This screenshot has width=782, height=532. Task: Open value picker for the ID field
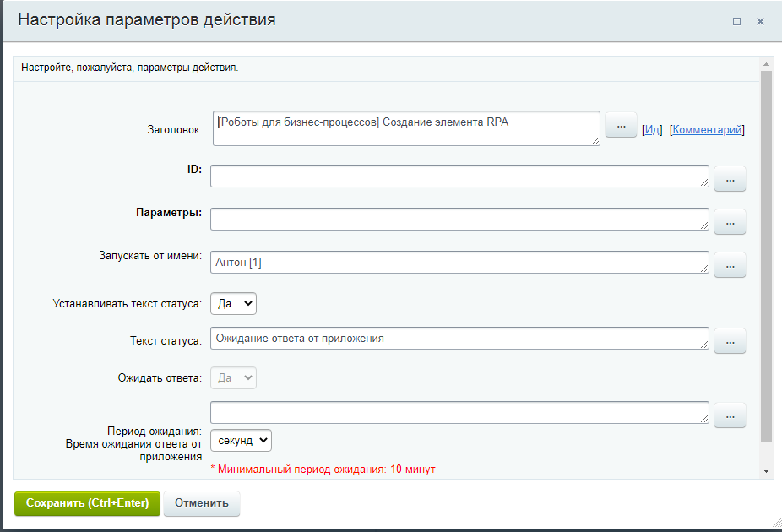click(x=730, y=179)
